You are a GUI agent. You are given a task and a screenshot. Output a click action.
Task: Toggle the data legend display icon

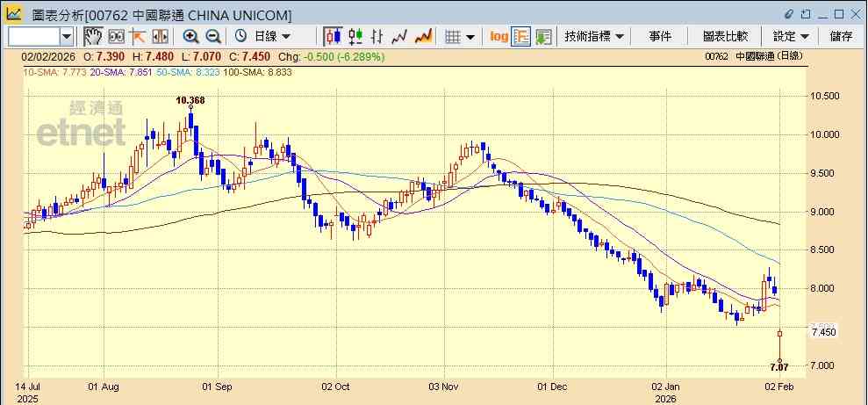pos(520,37)
